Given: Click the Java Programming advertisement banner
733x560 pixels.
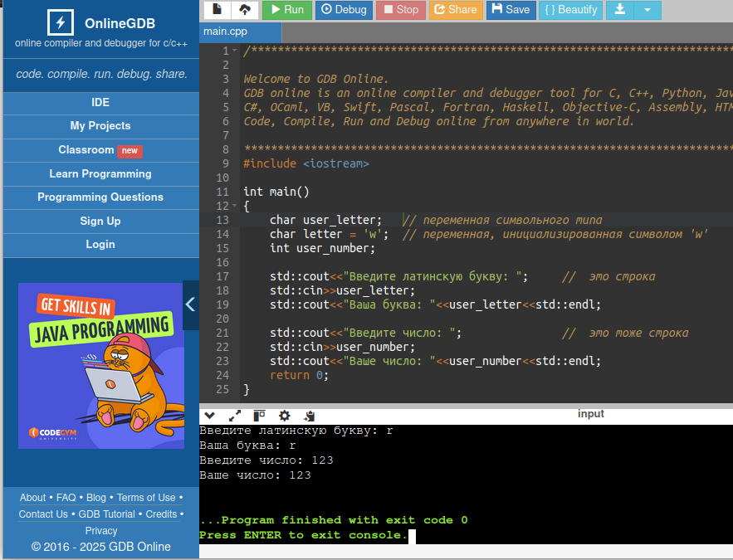Looking at the screenshot, I should 100,365.
